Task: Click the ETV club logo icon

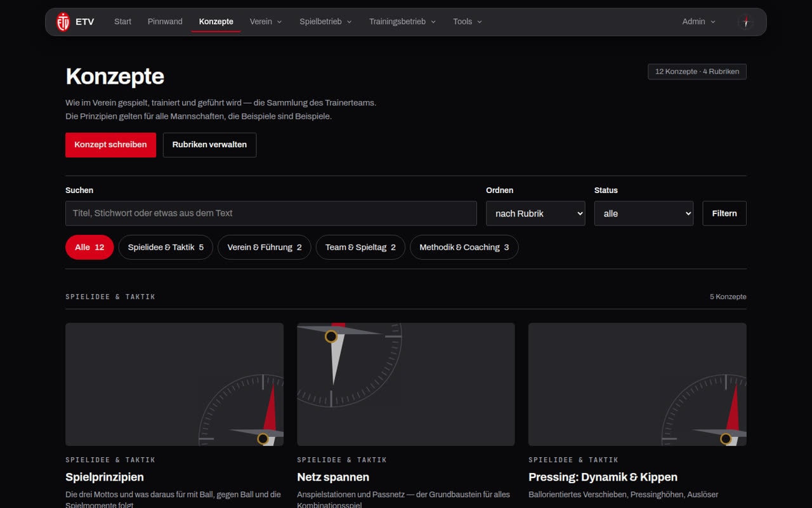Action: pyautogui.click(x=63, y=22)
